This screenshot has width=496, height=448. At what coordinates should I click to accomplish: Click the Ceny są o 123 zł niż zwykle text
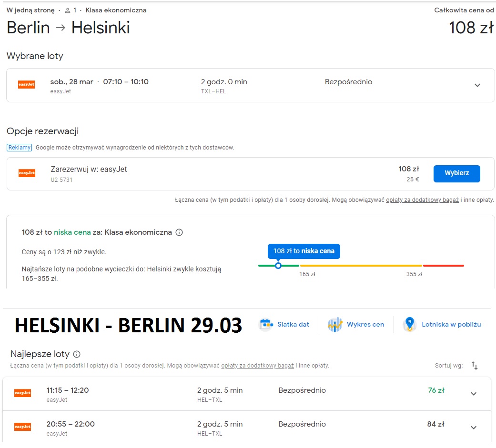pos(64,252)
